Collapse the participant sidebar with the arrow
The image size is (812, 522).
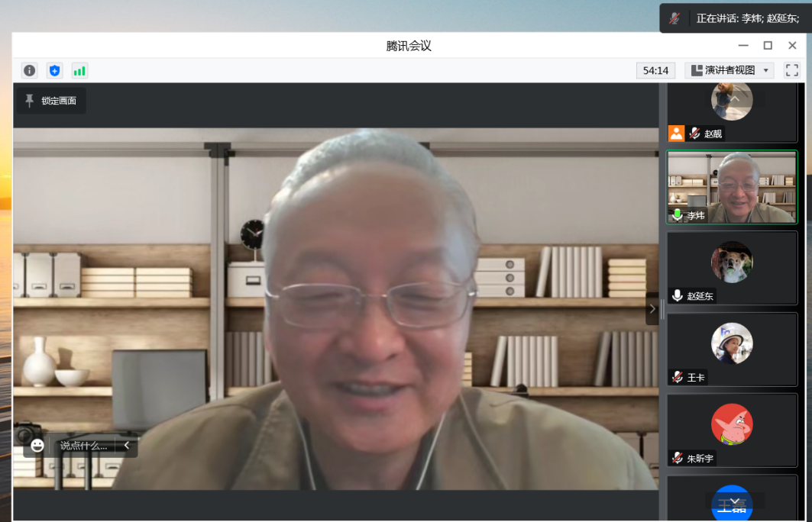tap(652, 309)
